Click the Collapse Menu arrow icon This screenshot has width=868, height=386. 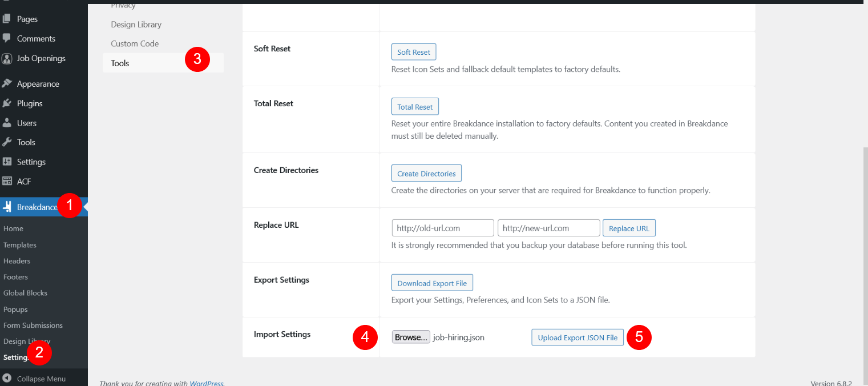(x=7, y=379)
